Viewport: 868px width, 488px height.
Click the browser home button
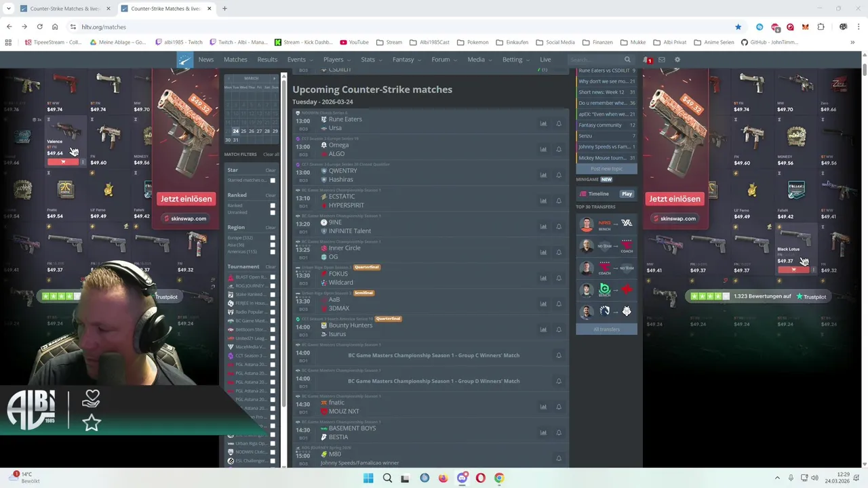(55, 26)
